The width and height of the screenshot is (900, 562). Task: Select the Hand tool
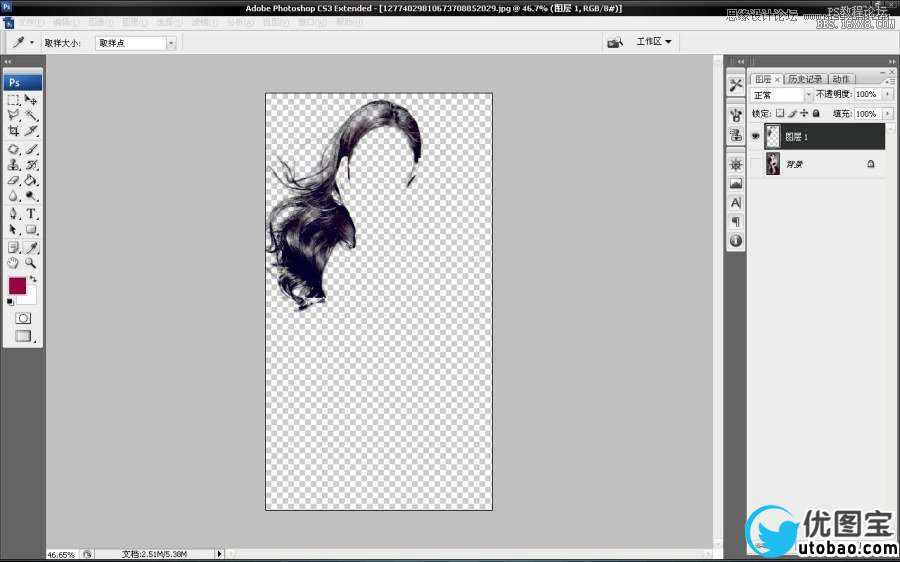point(14,263)
